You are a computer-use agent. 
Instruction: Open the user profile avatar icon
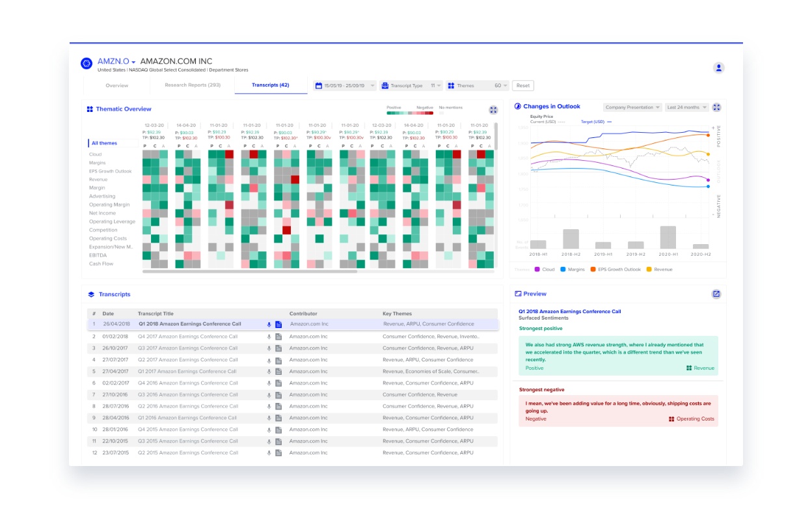718,68
